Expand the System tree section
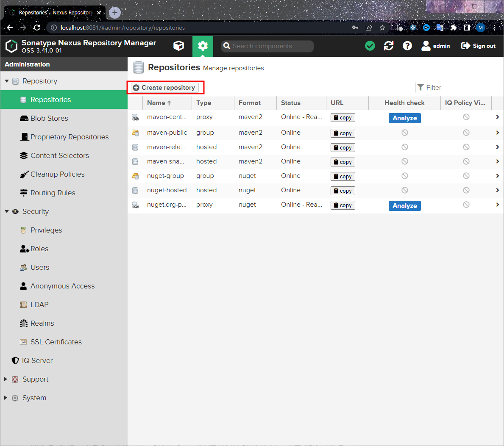 6,398
